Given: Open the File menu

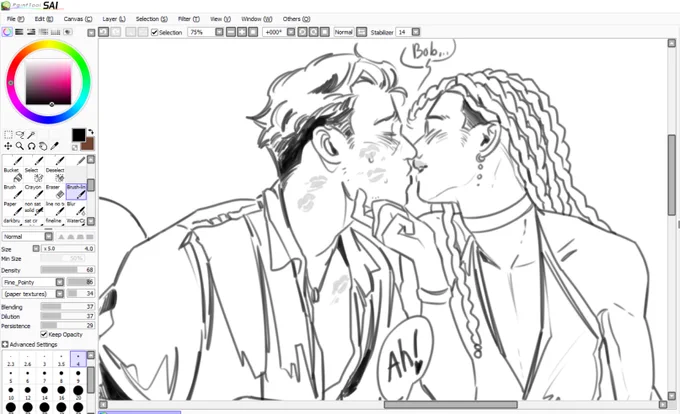Looking at the screenshot, I should [15, 19].
